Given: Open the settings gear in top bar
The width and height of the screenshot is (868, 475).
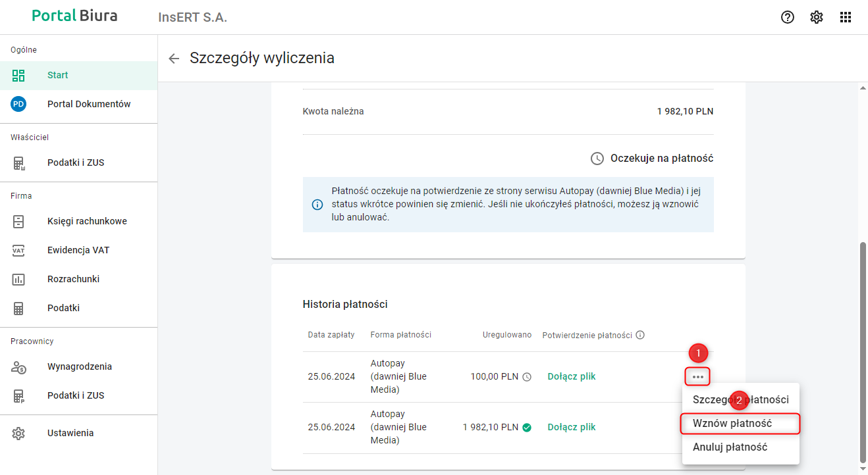Looking at the screenshot, I should coord(817,17).
